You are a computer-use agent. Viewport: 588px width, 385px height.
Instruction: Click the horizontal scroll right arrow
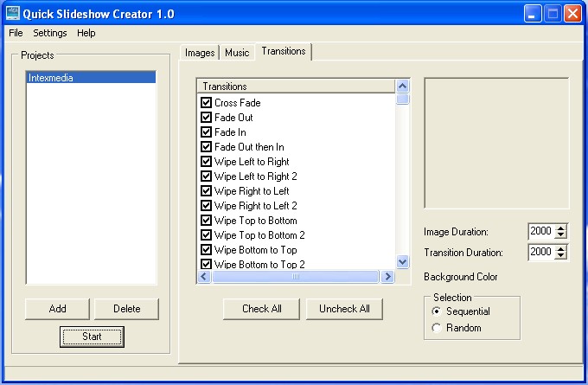click(x=387, y=277)
